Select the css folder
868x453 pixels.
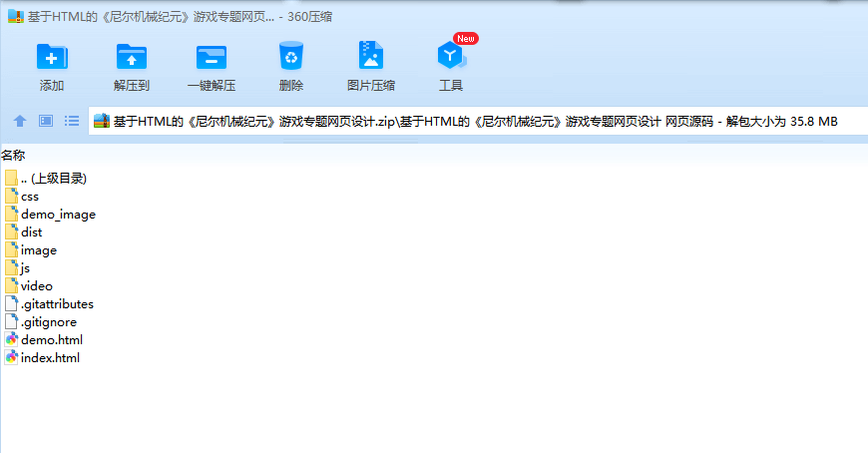tap(22, 196)
